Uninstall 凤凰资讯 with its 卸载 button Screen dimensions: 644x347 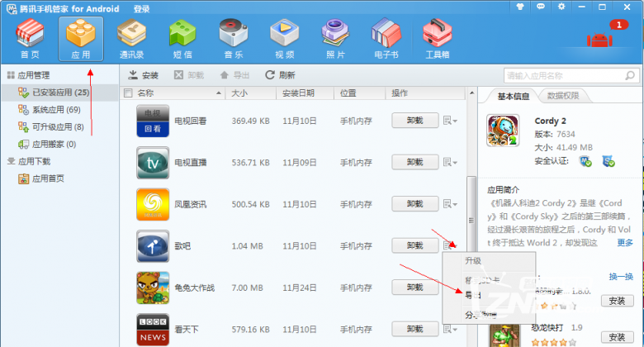tap(414, 204)
